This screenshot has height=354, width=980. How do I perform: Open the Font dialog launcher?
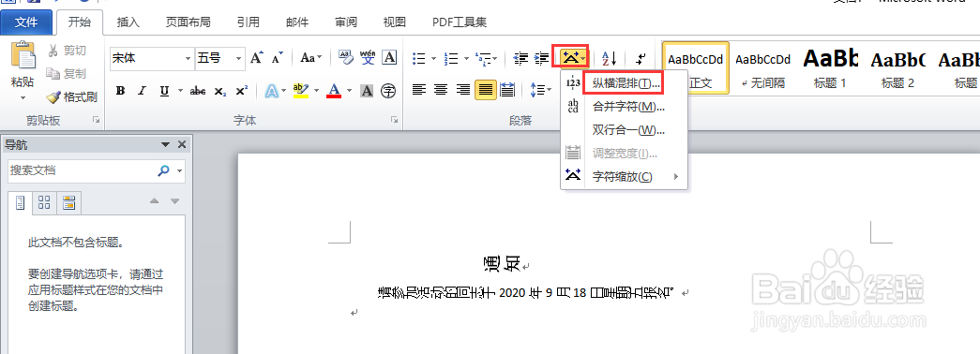[395, 120]
